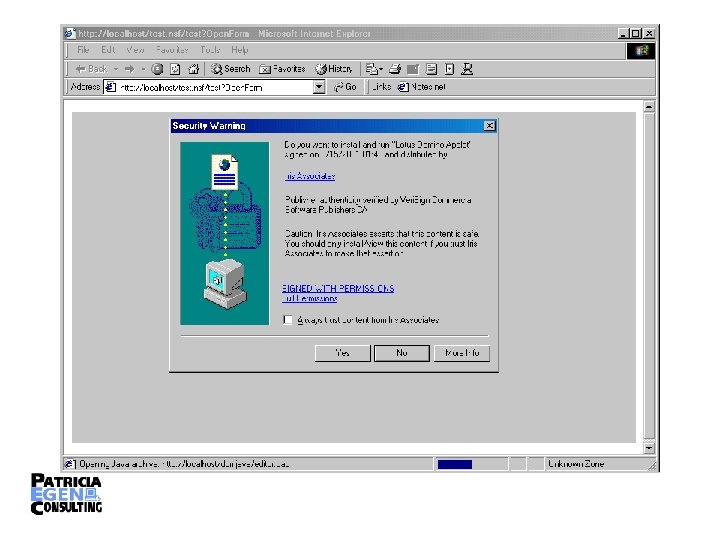720x540 pixels.
Task: Click the IE icon in title bar
Action: [x=70, y=33]
